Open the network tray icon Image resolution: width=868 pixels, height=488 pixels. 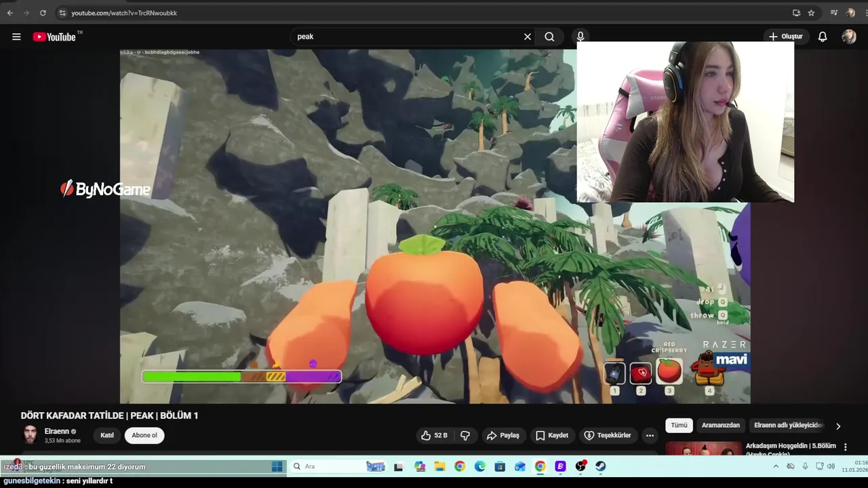coord(819,466)
